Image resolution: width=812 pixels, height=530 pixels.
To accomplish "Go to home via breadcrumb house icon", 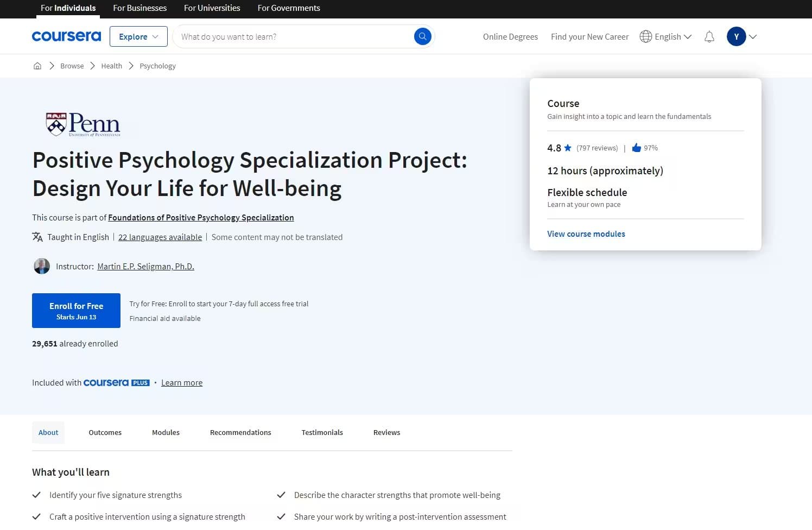I will [37, 66].
